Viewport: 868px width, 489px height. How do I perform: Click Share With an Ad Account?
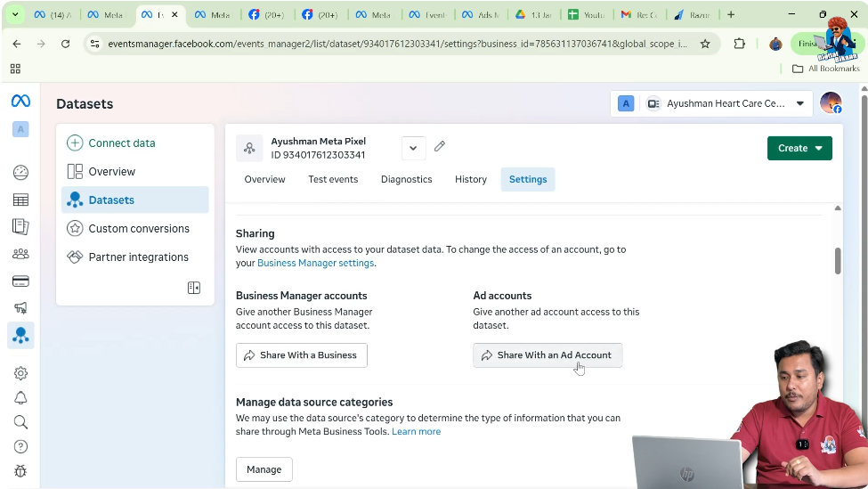pos(548,355)
